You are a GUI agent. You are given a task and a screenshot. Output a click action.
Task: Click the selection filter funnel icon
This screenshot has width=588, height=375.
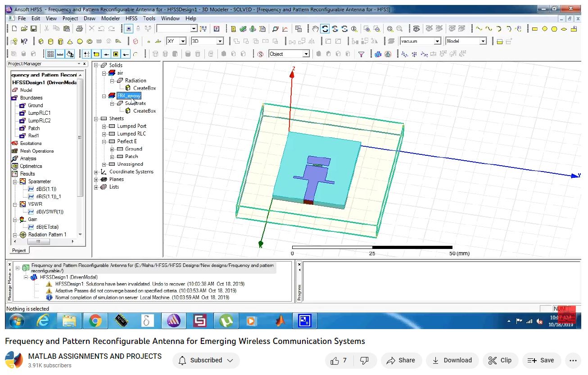click(x=361, y=54)
